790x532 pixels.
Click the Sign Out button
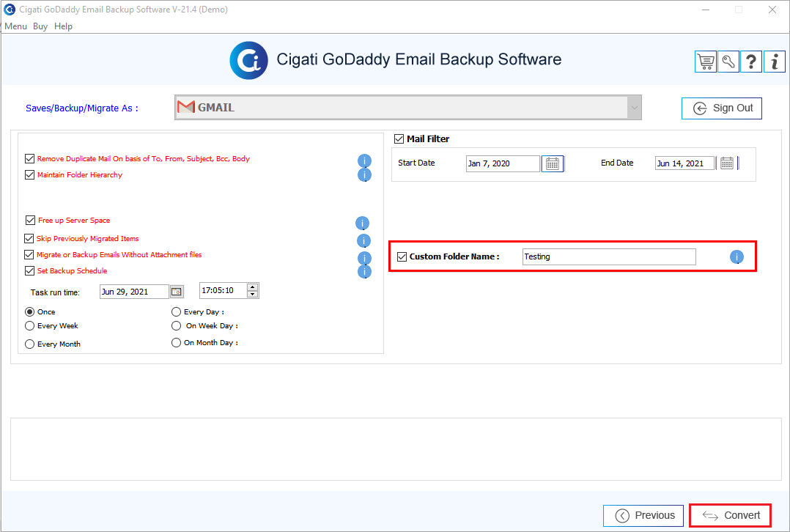[x=721, y=108]
